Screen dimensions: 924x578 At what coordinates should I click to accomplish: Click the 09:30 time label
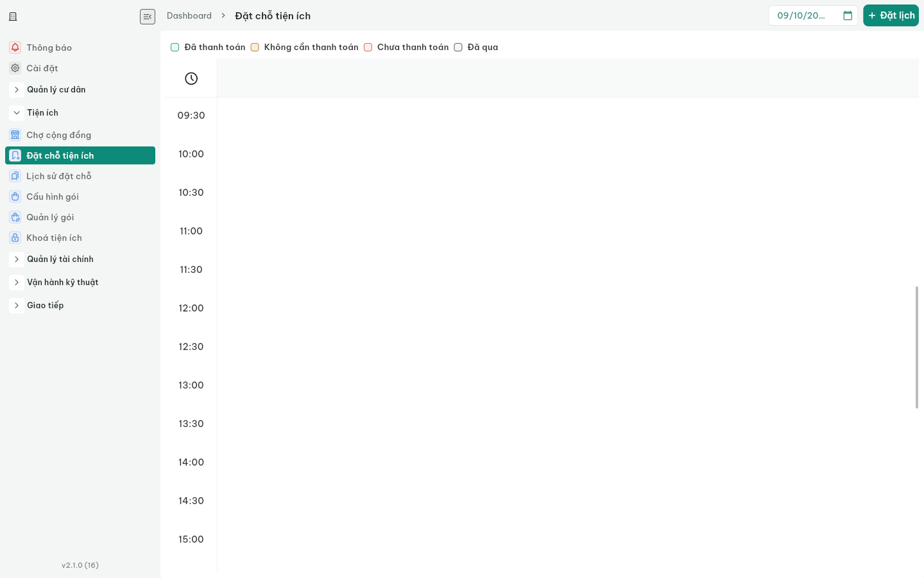[x=191, y=116]
